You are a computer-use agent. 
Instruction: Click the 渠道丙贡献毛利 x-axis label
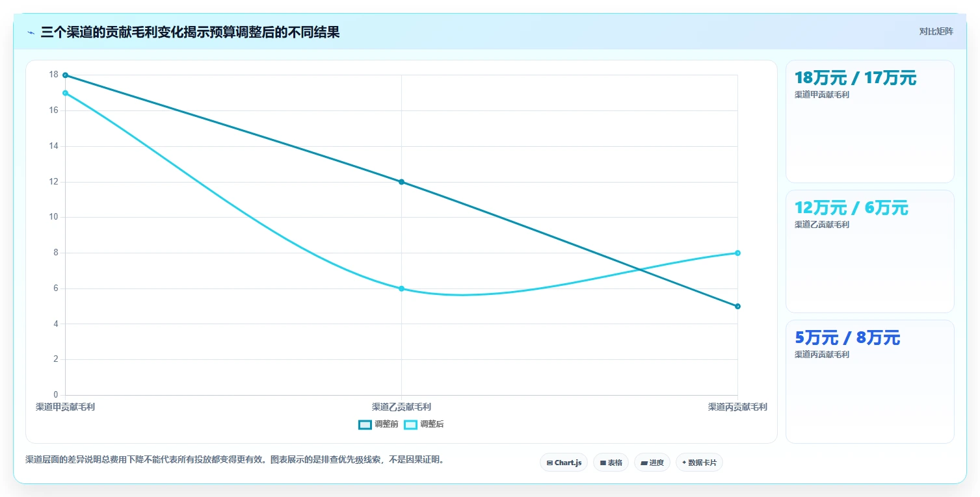(x=737, y=407)
